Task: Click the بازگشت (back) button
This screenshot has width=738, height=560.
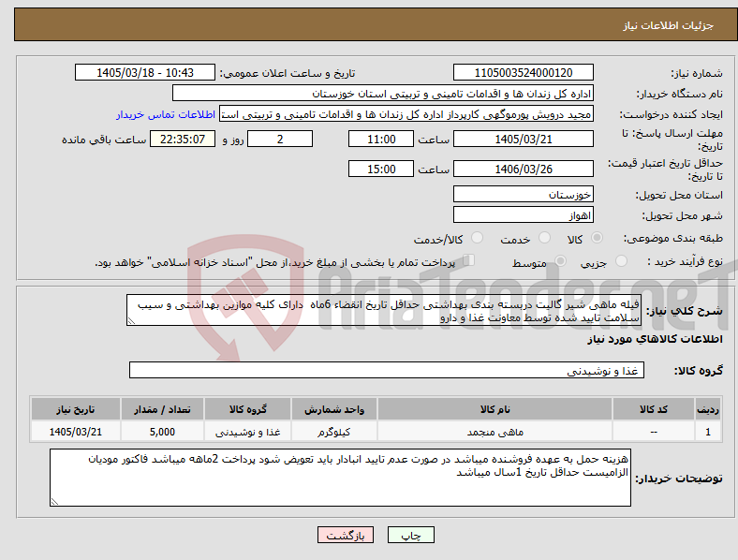Action: (346, 535)
